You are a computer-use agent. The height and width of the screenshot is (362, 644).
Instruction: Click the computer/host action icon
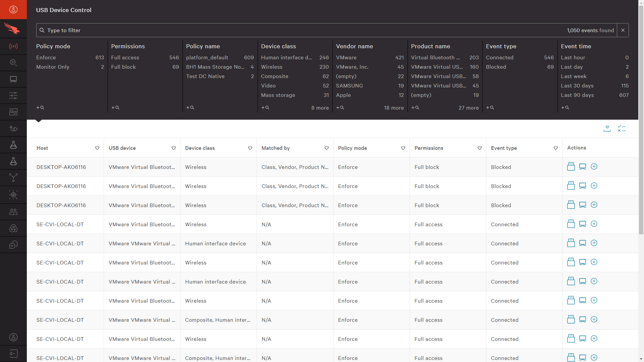click(583, 167)
